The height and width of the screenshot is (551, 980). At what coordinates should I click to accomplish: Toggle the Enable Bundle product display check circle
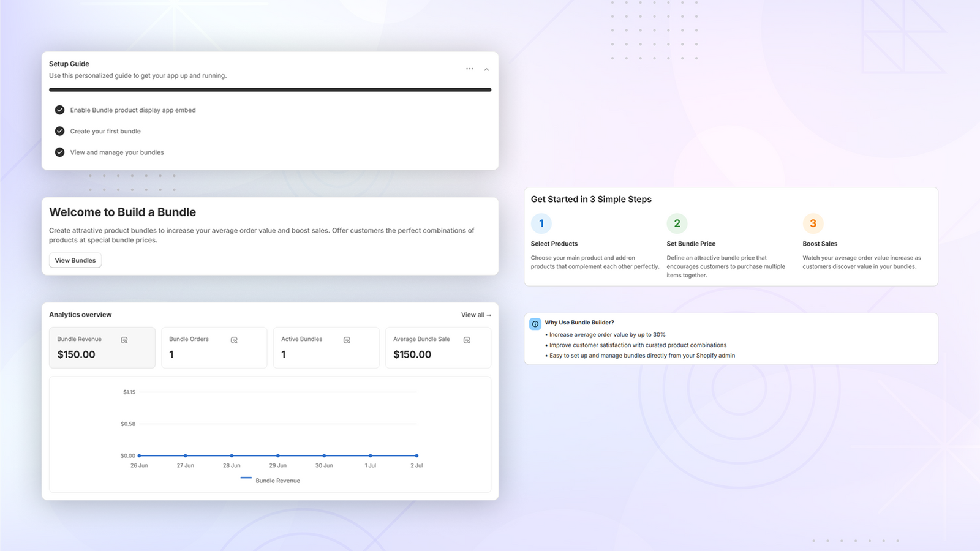59,110
